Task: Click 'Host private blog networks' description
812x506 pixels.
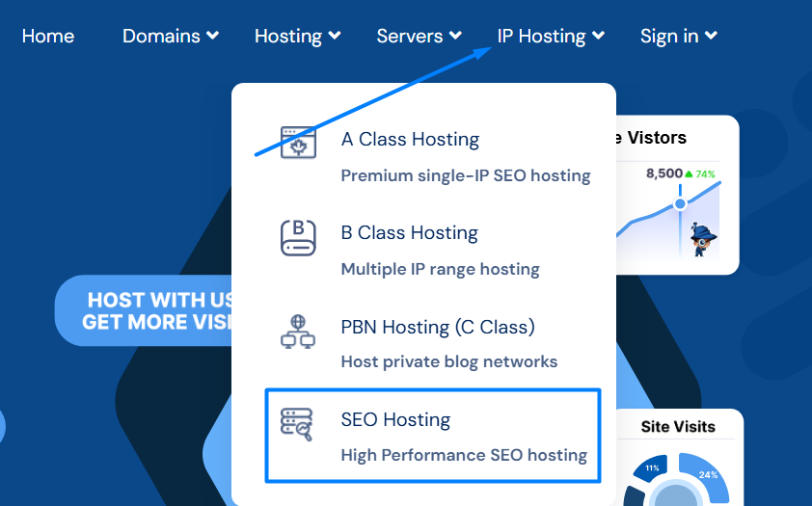Action: coord(449,361)
